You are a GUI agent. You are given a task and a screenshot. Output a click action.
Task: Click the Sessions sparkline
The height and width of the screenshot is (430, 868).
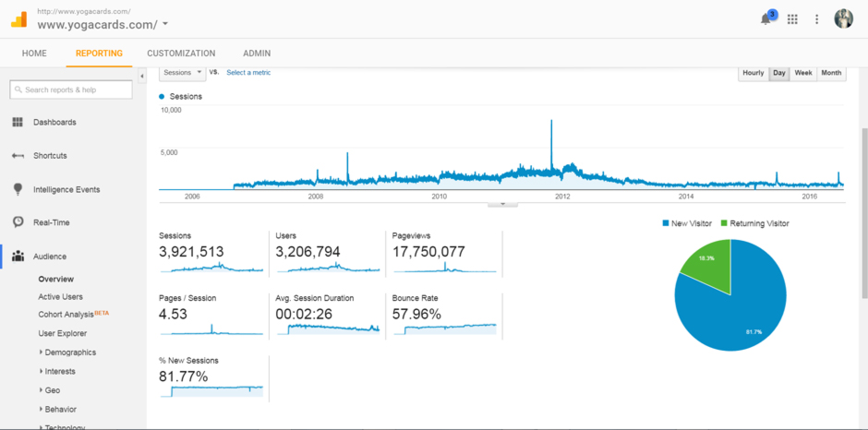point(211,268)
